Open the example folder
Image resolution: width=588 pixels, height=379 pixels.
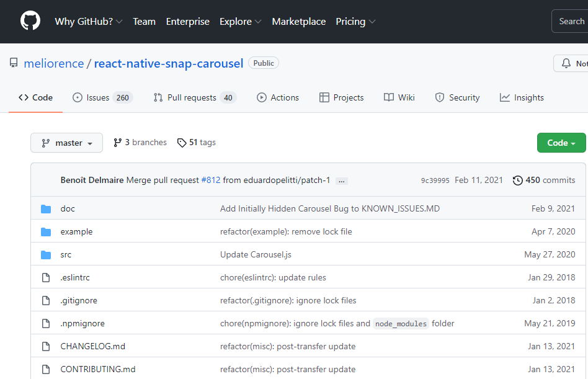(76, 231)
